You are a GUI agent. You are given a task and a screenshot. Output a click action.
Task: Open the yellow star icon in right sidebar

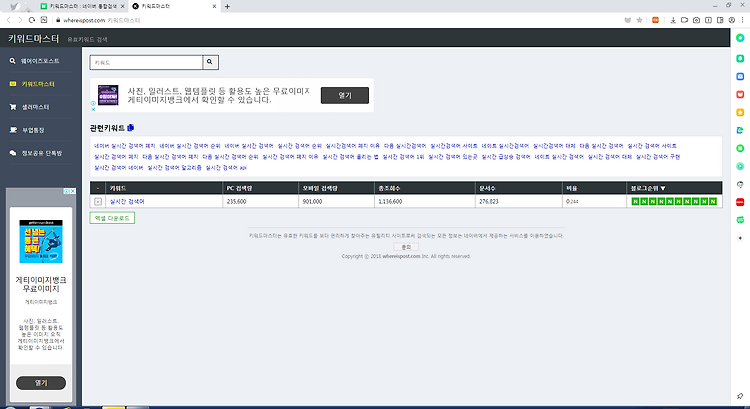coord(740,112)
